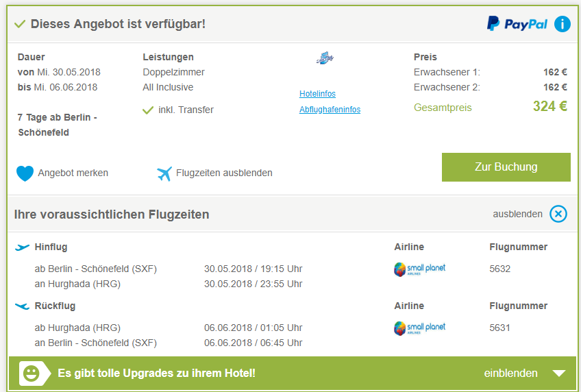Image resolution: width=581 pixels, height=392 pixels.
Task: Click the departing plane icon beside Hinflug
Action: click(x=22, y=247)
